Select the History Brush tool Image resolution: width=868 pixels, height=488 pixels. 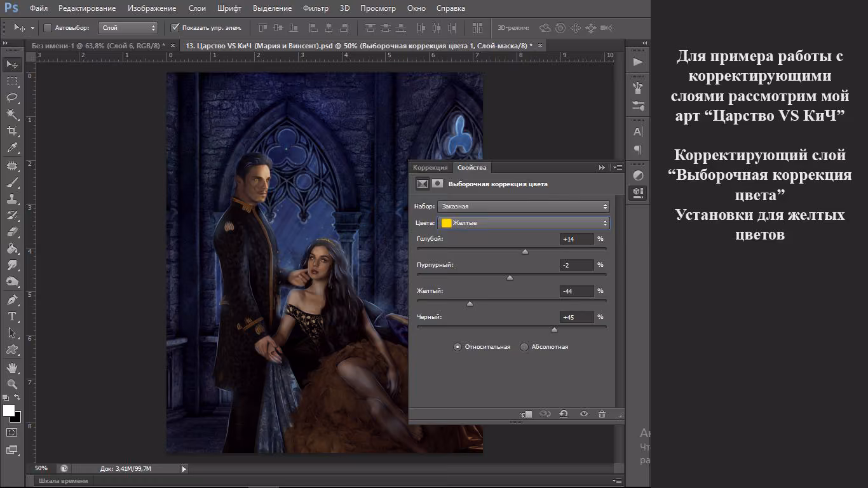[x=11, y=215]
